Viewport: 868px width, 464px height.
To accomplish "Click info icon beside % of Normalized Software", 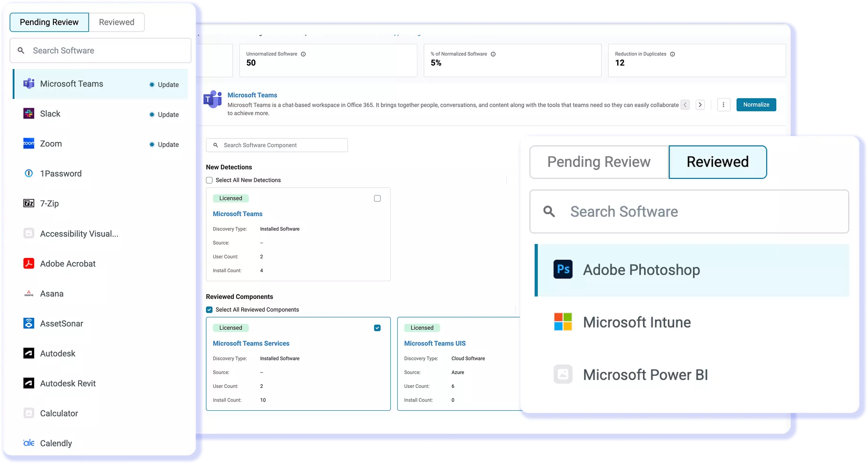I will point(493,54).
